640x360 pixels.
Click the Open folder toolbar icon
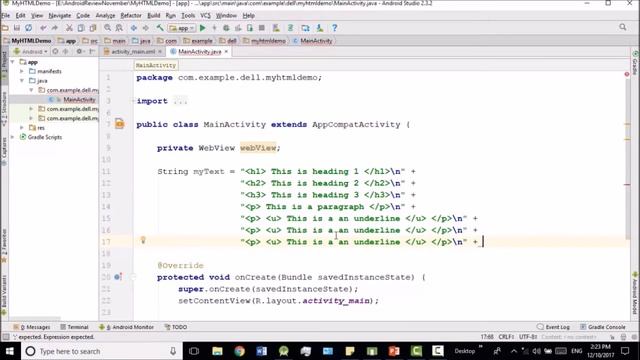point(5,28)
